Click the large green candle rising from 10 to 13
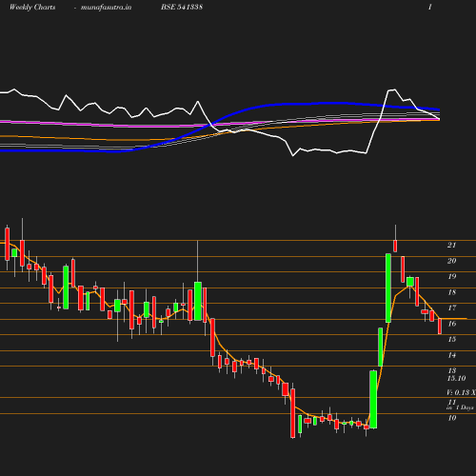The width and height of the screenshot is (476, 476). [373, 399]
